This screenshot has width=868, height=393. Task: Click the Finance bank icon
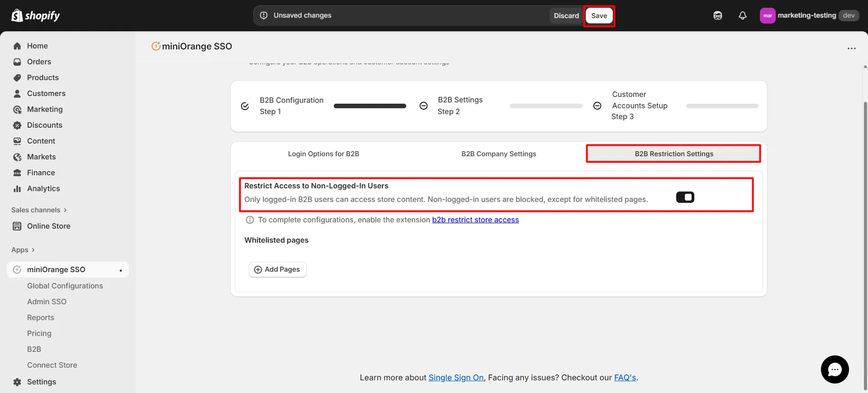[17, 173]
